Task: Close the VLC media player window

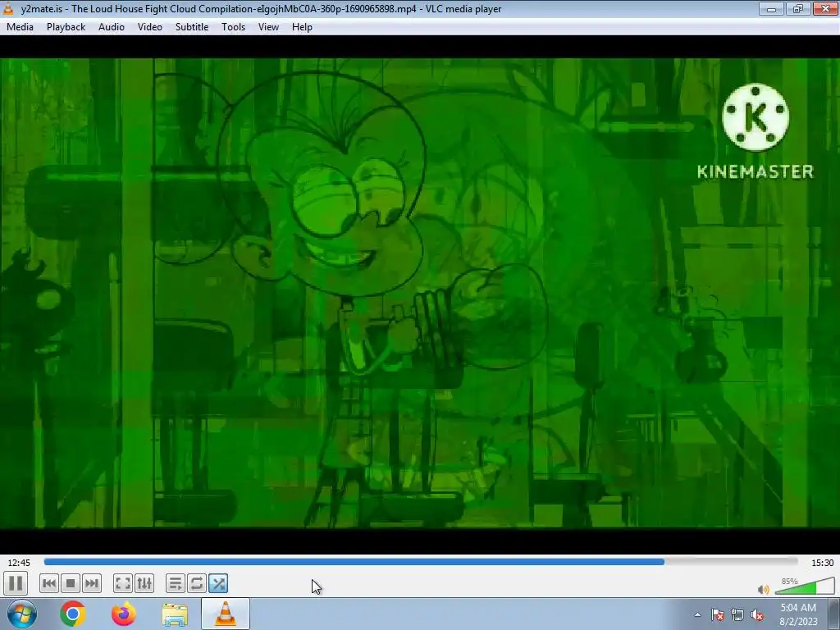Action: coord(825,8)
